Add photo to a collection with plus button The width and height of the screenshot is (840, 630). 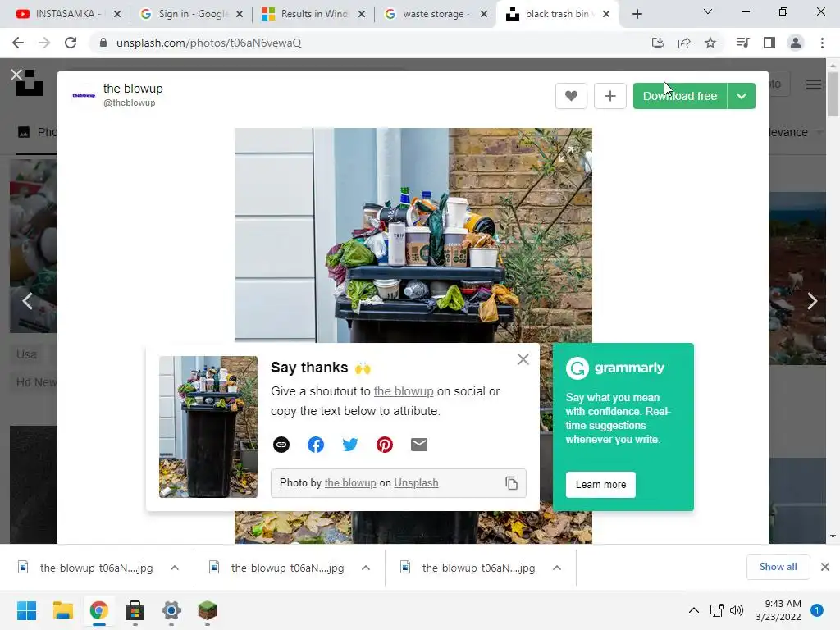(609, 96)
